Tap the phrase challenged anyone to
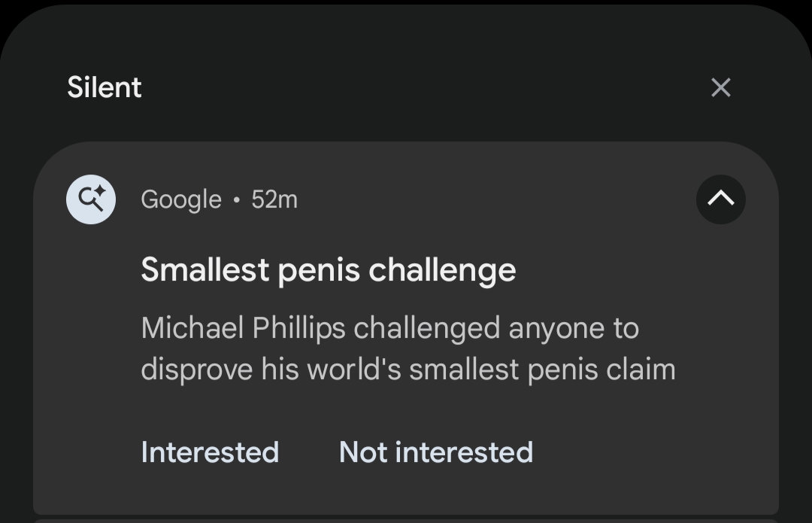 point(496,329)
